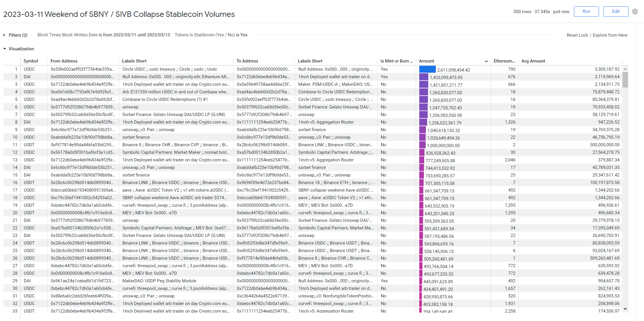Sort by the Avg Amount column header
Screen dimensions: 644x321
point(533,61)
